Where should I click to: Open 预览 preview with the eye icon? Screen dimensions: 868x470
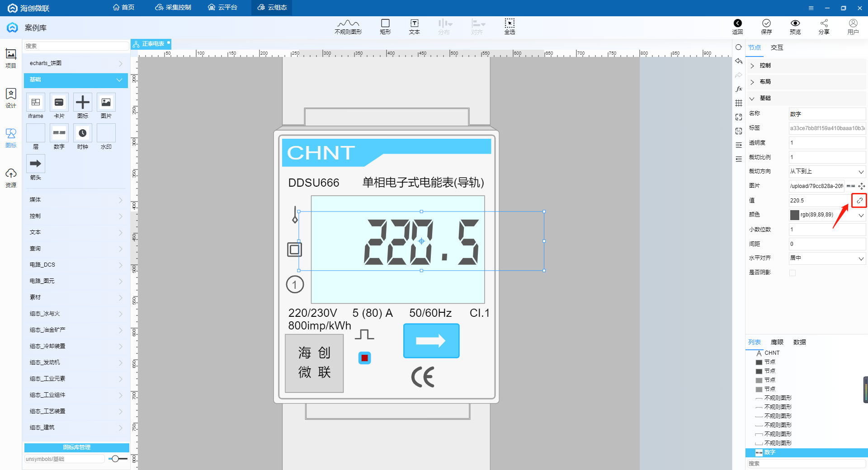click(x=795, y=27)
